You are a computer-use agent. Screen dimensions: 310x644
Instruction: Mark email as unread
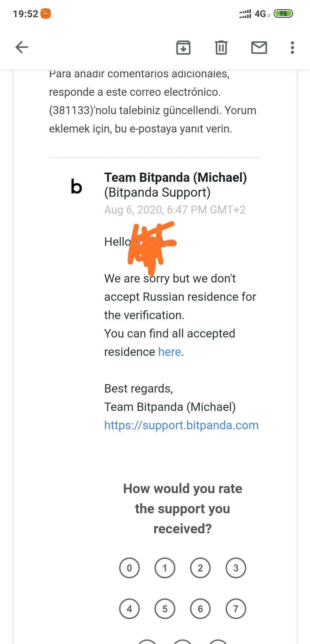(259, 48)
